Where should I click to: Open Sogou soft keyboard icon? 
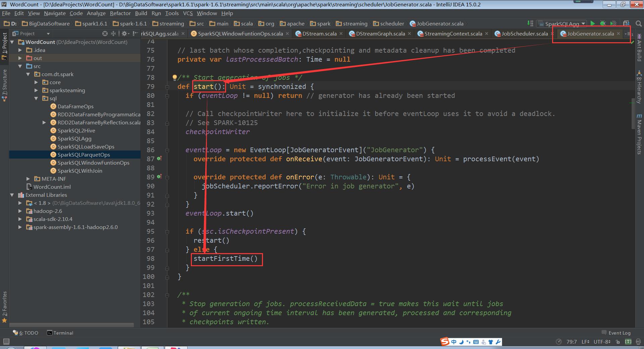coord(476,342)
